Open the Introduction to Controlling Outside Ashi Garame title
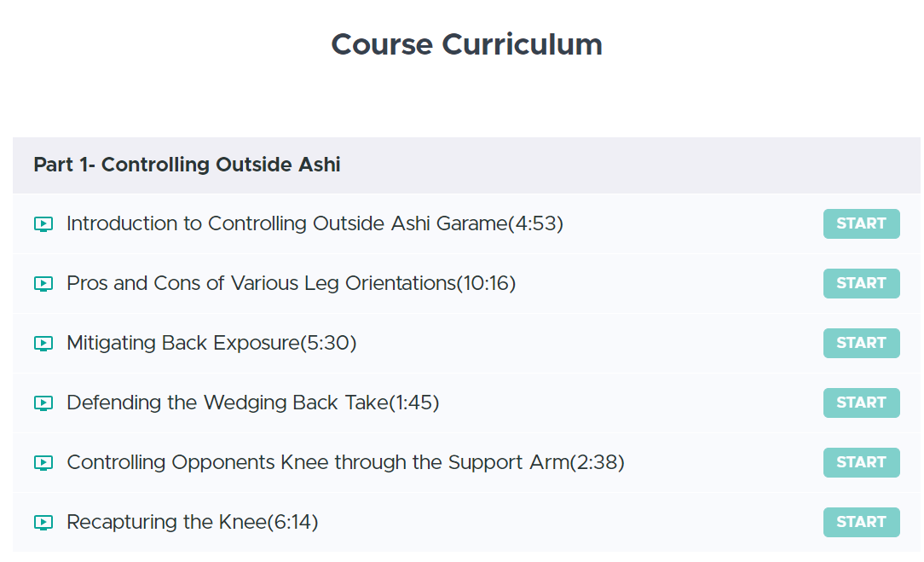Screen dimensions: 924x562 tap(315, 223)
